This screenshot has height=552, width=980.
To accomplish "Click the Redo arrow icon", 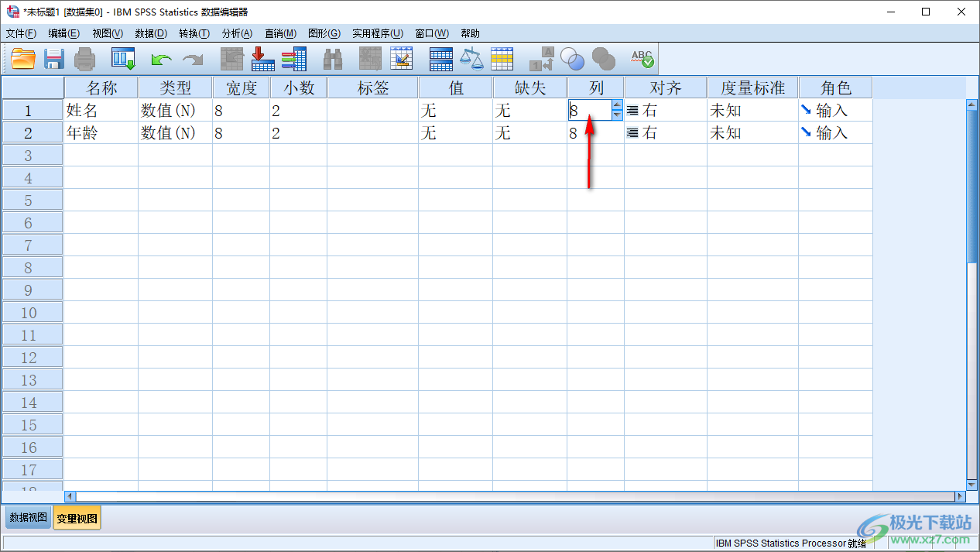I will click(x=193, y=60).
